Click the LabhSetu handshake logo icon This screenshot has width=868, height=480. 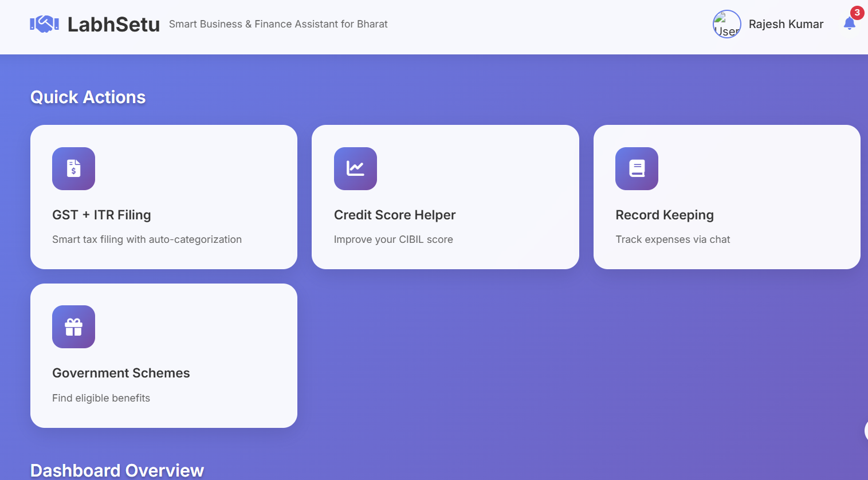pyautogui.click(x=44, y=24)
